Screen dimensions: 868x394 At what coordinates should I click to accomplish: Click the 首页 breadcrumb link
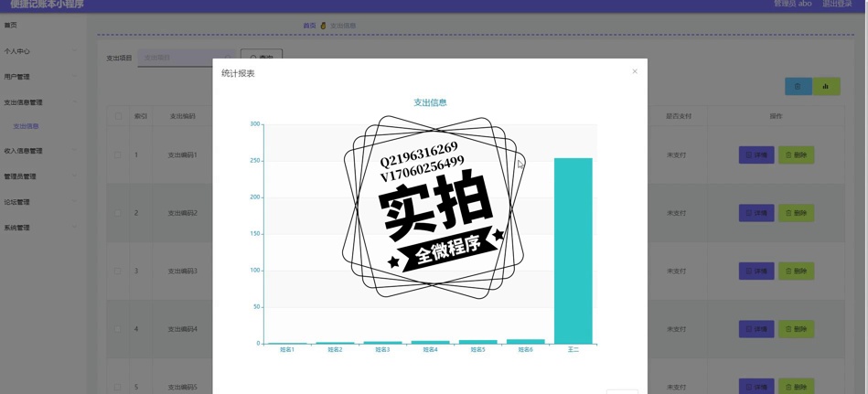pos(309,26)
